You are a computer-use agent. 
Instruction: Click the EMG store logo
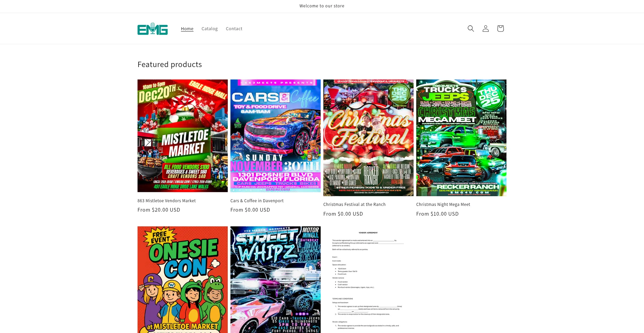coord(153,29)
